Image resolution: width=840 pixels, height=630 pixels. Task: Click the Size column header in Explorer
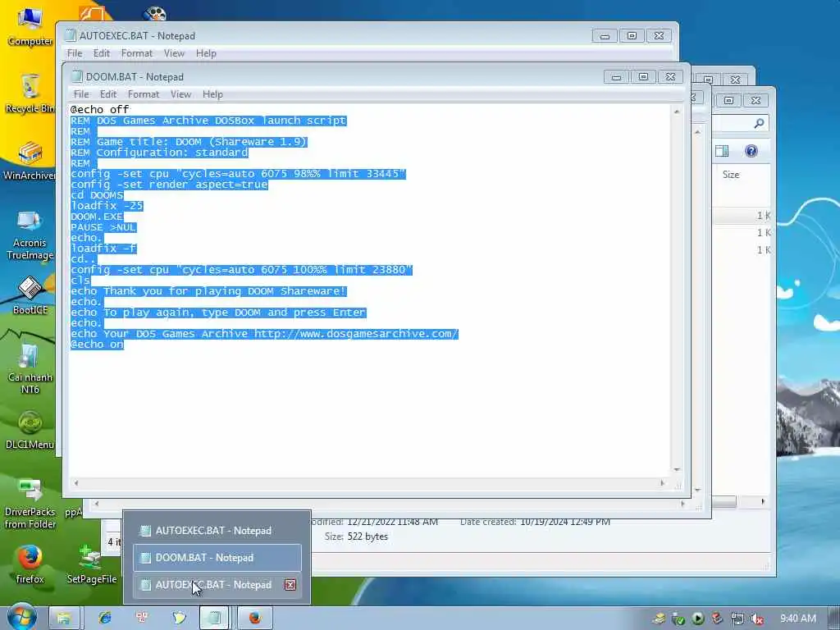731,175
